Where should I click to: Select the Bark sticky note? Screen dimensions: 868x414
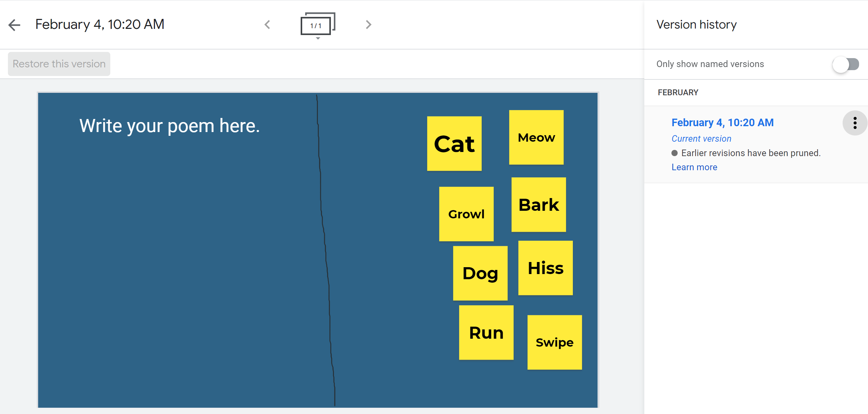(x=538, y=204)
